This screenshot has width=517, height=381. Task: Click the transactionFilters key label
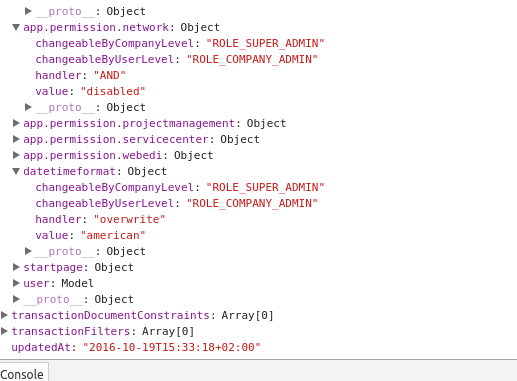click(71, 331)
